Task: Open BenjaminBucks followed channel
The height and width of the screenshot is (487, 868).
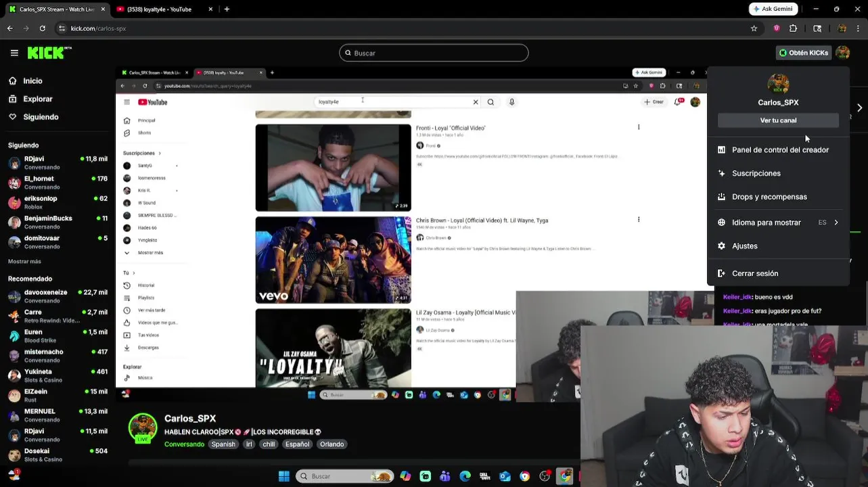Action: (58, 223)
